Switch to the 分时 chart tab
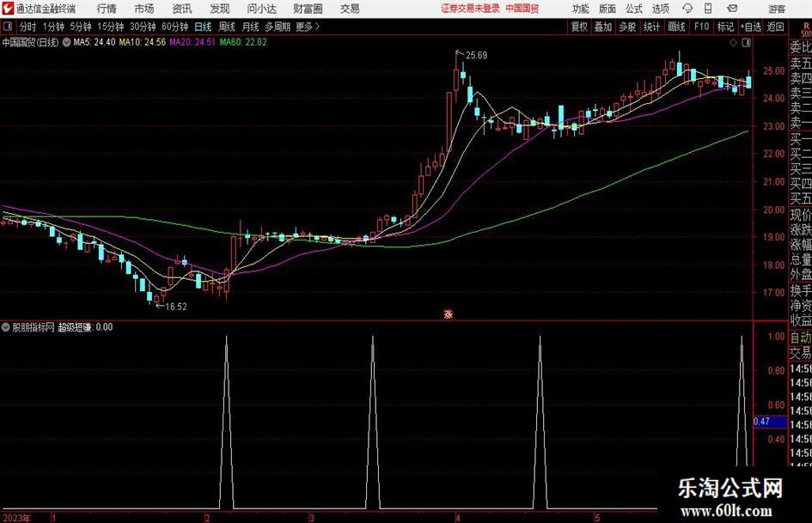Screen dimensions: 812x523 pyautogui.click(x=27, y=27)
